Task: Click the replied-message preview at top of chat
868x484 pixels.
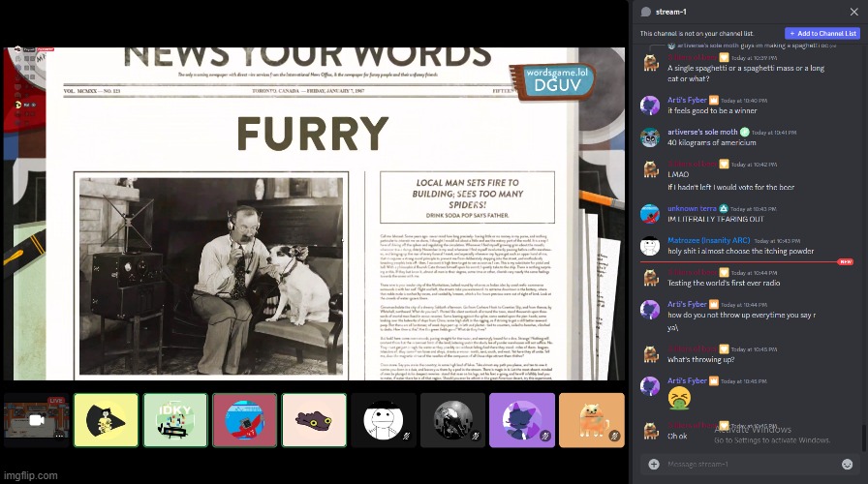Action: click(x=751, y=45)
